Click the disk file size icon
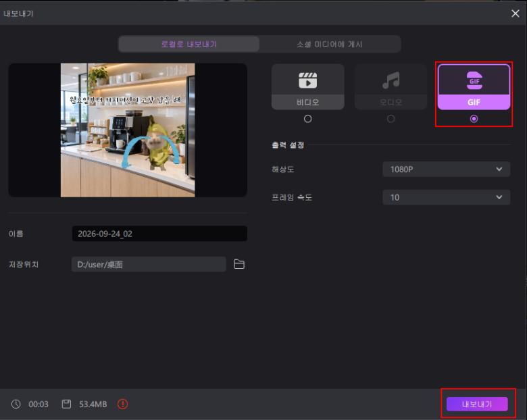 click(x=66, y=404)
